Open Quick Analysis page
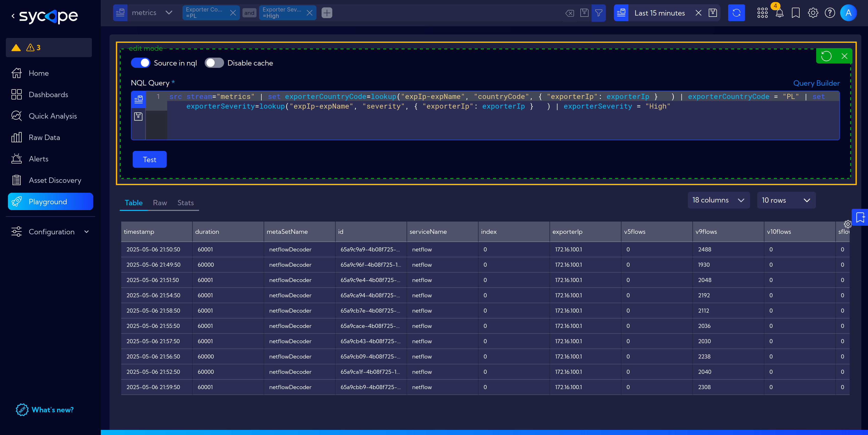 [53, 116]
